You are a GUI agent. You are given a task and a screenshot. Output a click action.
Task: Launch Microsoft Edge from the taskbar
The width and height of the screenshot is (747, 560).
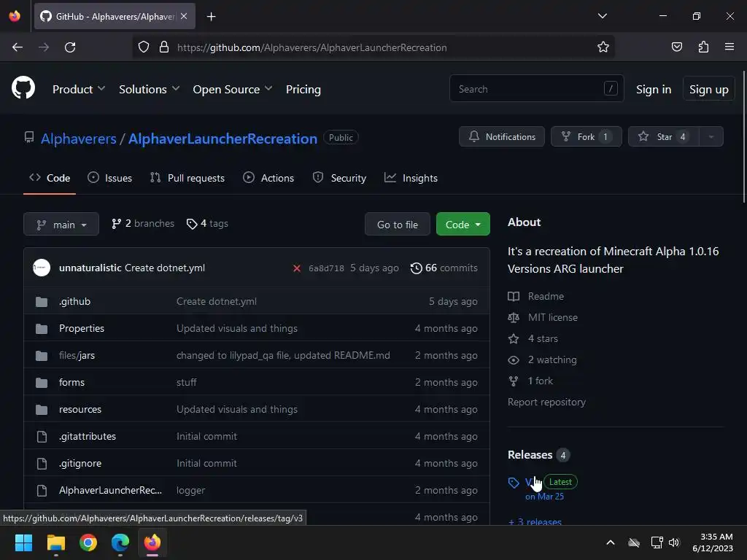coord(120,542)
